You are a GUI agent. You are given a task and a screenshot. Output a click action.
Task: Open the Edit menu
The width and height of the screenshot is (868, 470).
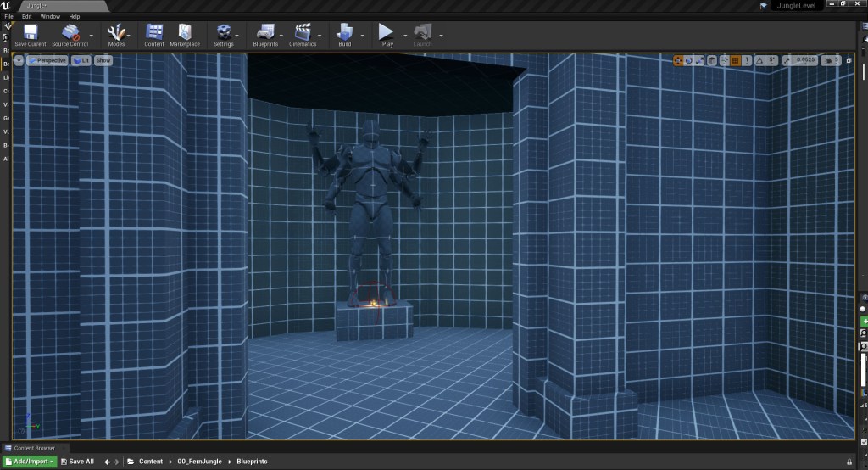coord(27,16)
